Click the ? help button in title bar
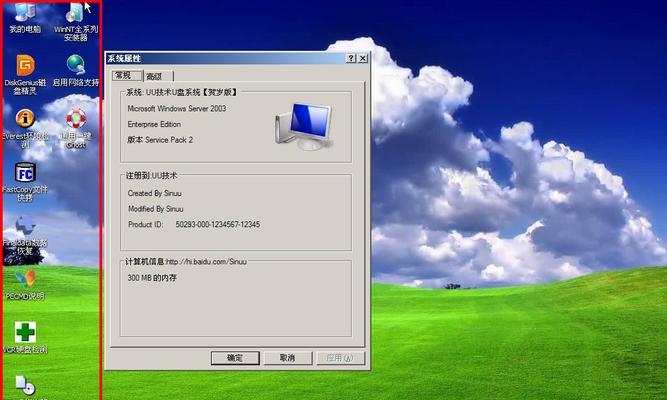This screenshot has height=400, width=667. click(351, 58)
